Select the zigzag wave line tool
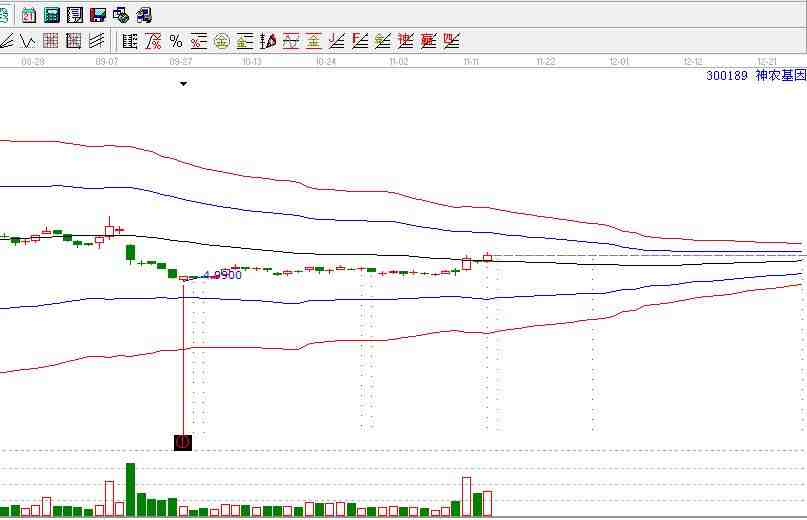807x520 pixels. coord(28,41)
